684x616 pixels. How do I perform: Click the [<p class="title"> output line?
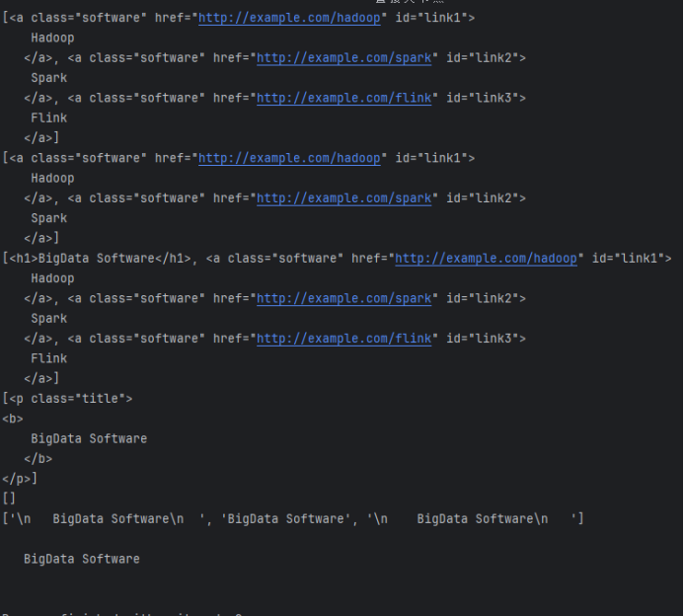click(x=67, y=399)
